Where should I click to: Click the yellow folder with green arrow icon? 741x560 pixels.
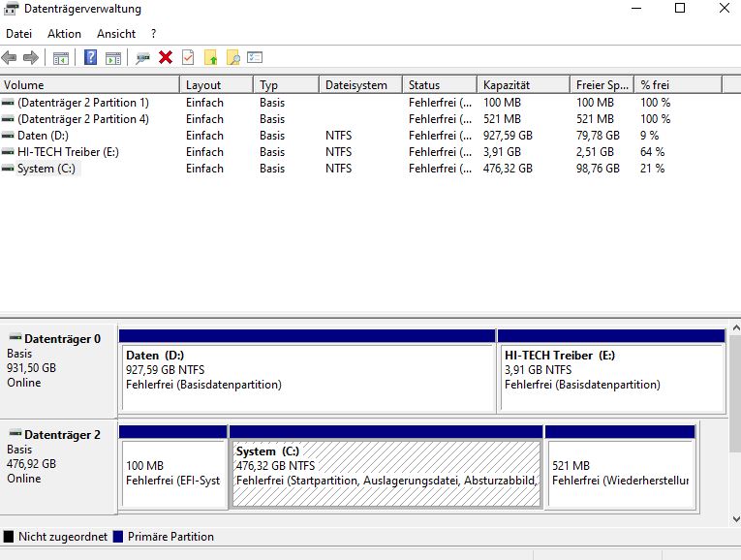tap(211, 58)
